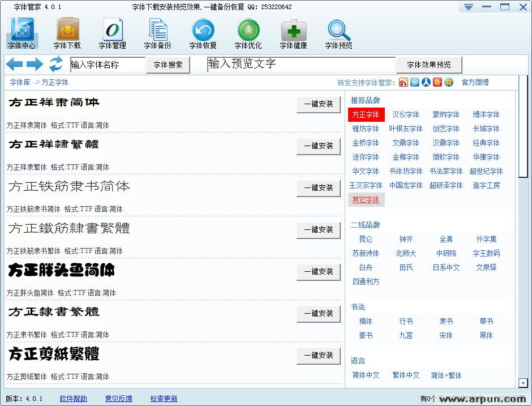Share via the Sina Weibo icon
This screenshot has width=532, height=406.
[402, 82]
